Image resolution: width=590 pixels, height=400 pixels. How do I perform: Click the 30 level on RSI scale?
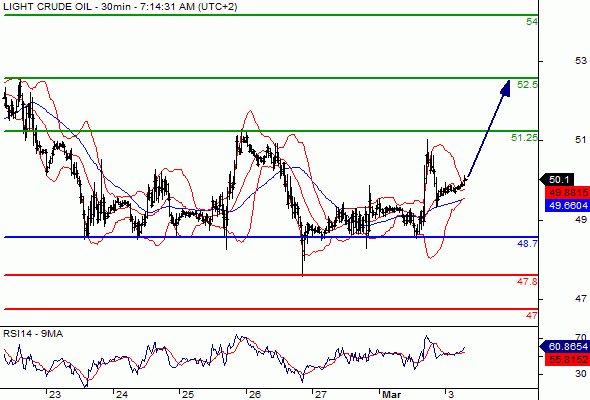coord(581,374)
